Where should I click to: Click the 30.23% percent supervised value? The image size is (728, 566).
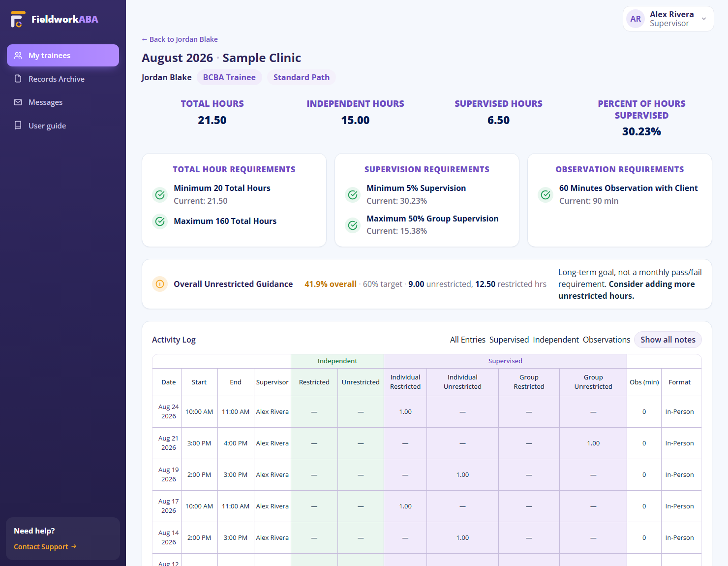tap(641, 131)
